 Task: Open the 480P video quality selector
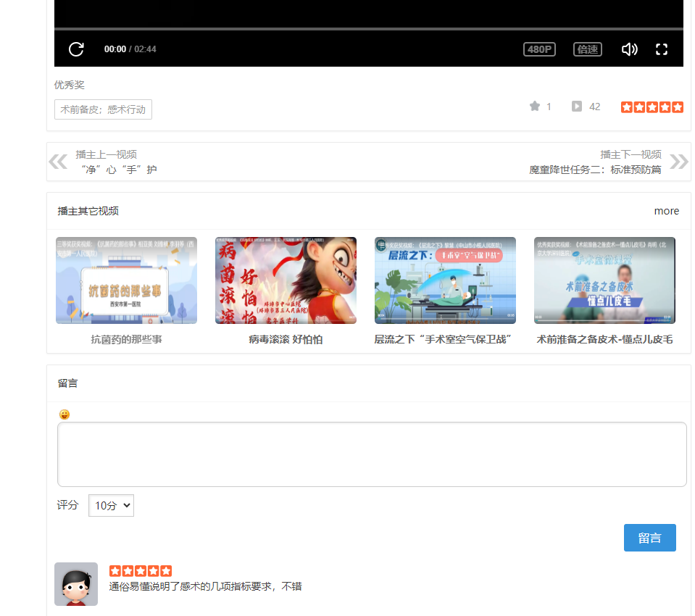(x=539, y=49)
